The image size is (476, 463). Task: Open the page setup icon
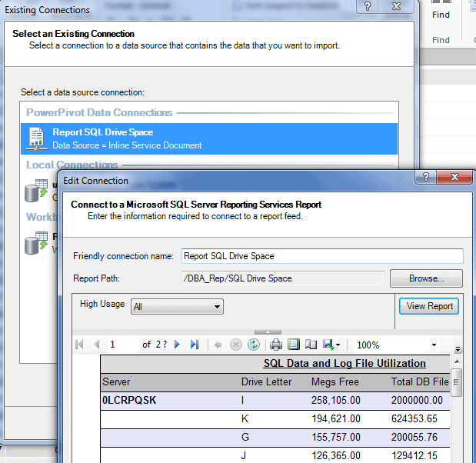[x=311, y=345]
